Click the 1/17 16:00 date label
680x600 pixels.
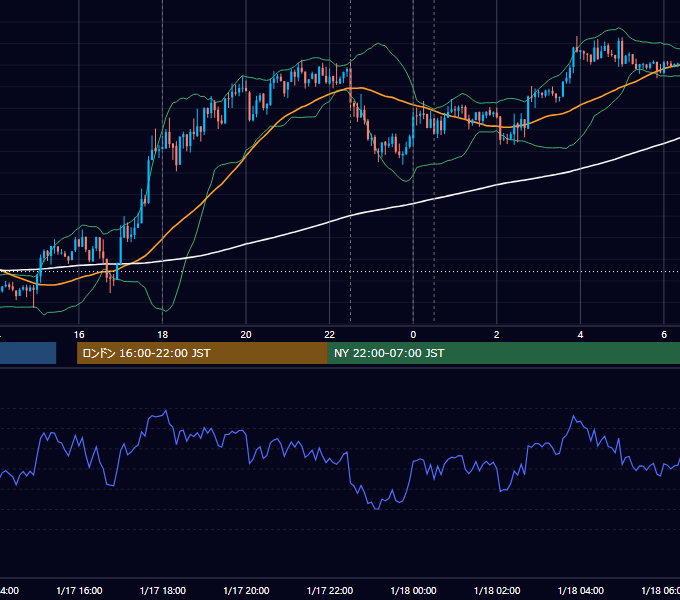click(x=79, y=590)
